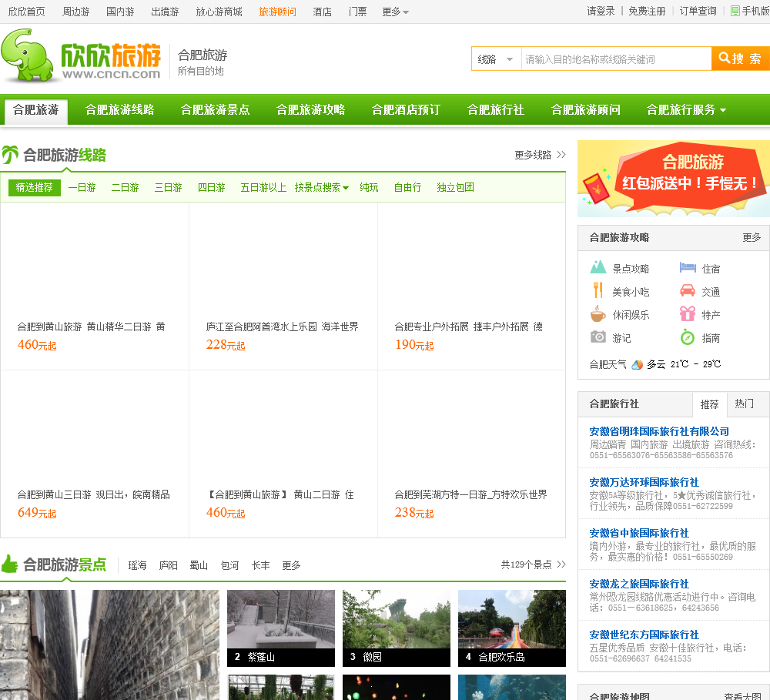Click 更多 districts link
Image resolution: width=770 pixels, height=700 pixels.
[291, 565]
